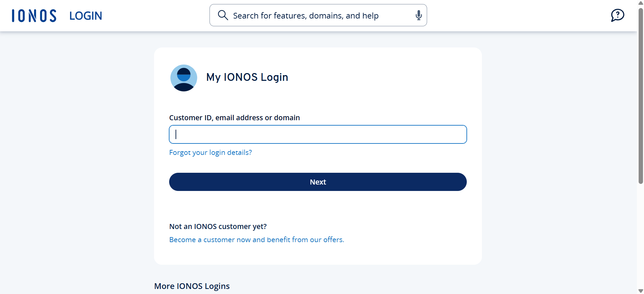Open Forgot your login details link
This screenshot has width=644, height=294.
pyautogui.click(x=211, y=153)
